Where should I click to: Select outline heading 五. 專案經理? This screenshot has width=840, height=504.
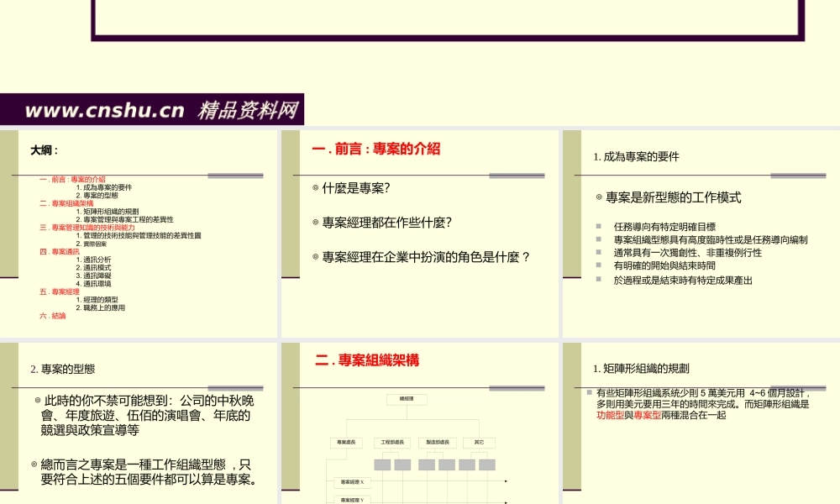click(x=60, y=292)
